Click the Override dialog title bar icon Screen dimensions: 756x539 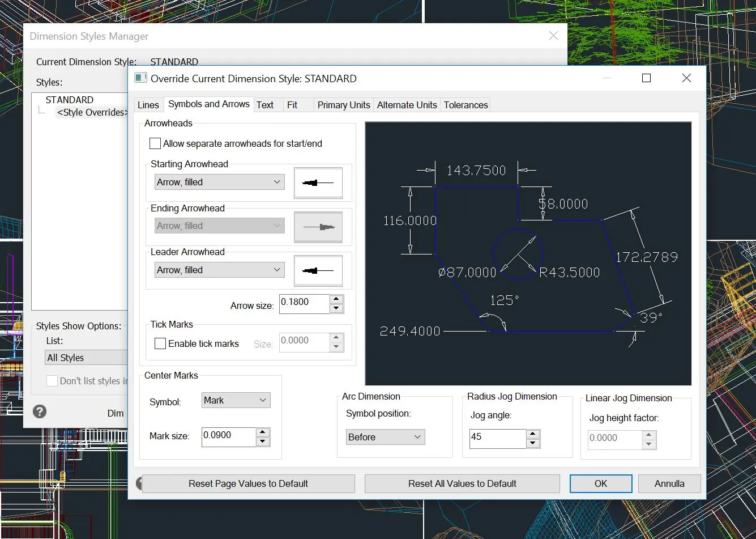point(140,78)
